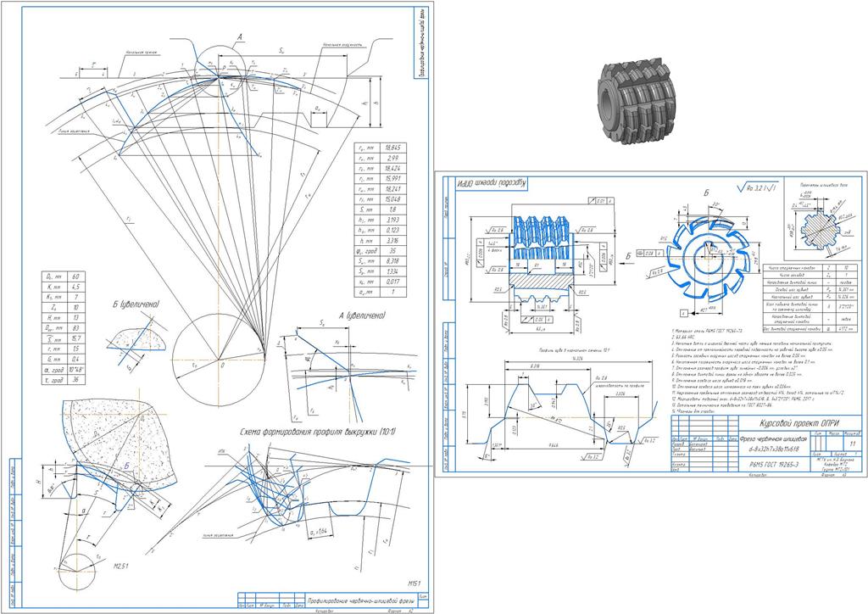Select the table value "8,318"
The image size is (868, 614).
tap(392, 260)
